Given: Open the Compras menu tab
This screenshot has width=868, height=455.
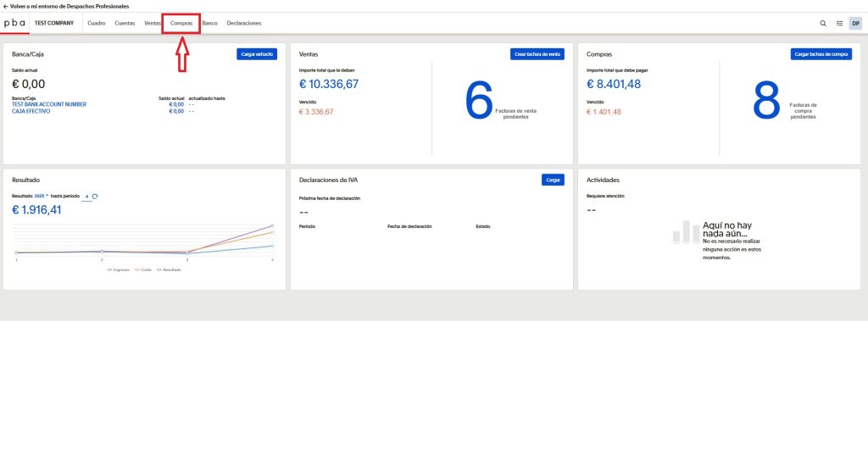Looking at the screenshot, I should [x=181, y=23].
